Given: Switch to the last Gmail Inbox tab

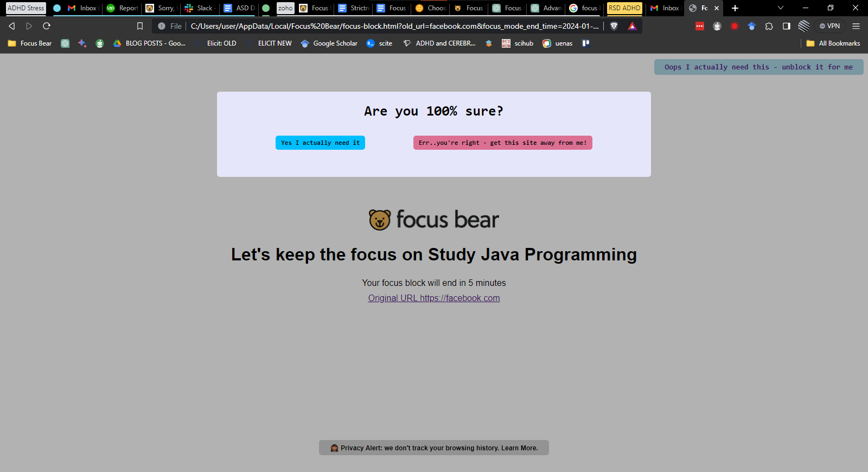Looking at the screenshot, I should pyautogui.click(x=665, y=8).
